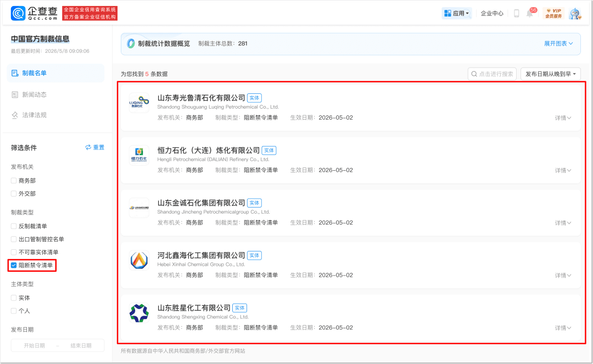Click the 恒力石化 company logo
This screenshot has width=593, height=364.
tap(139, 155)
